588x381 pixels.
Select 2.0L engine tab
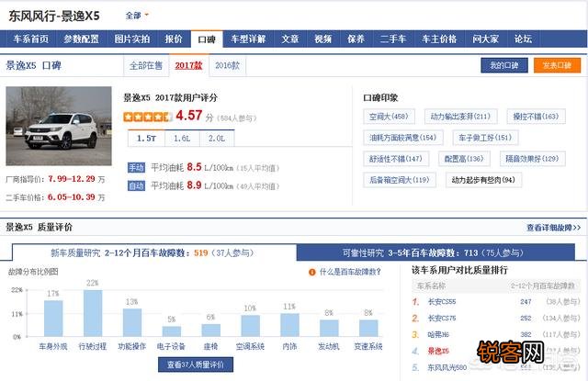[217, 139]
